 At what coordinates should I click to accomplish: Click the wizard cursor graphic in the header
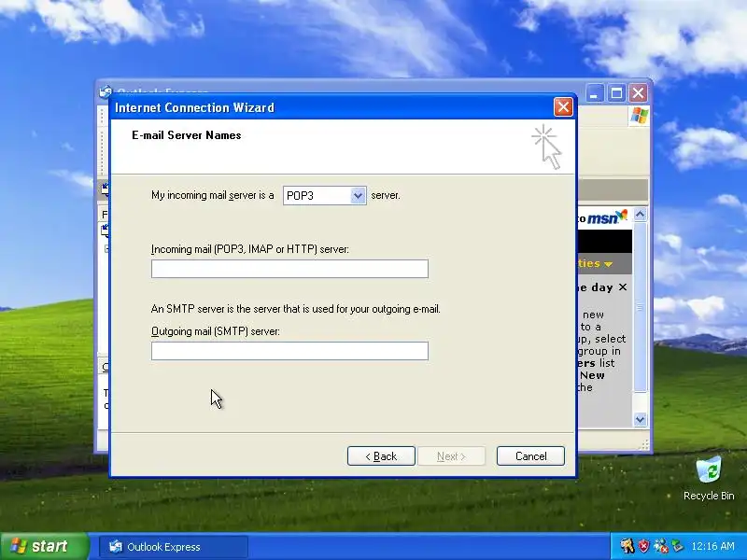coord(547,147)
